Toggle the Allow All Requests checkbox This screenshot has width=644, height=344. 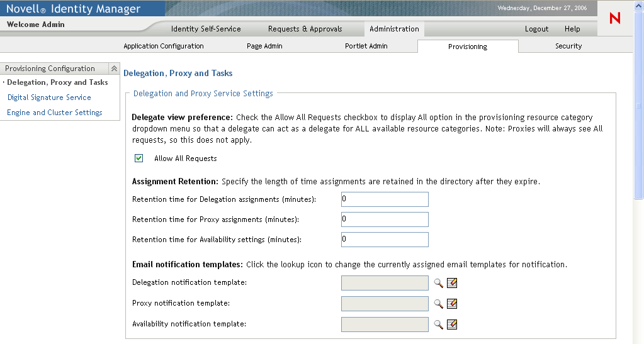[x=139, y=158]
